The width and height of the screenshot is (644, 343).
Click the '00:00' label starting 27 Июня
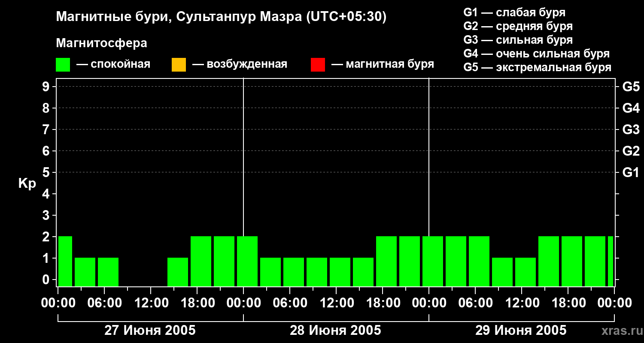click(58, 303)
